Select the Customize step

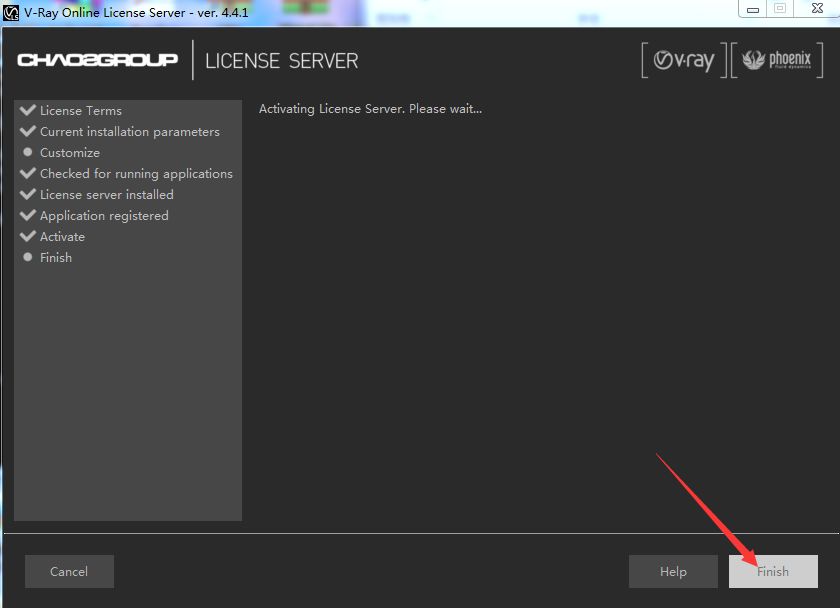70,153
